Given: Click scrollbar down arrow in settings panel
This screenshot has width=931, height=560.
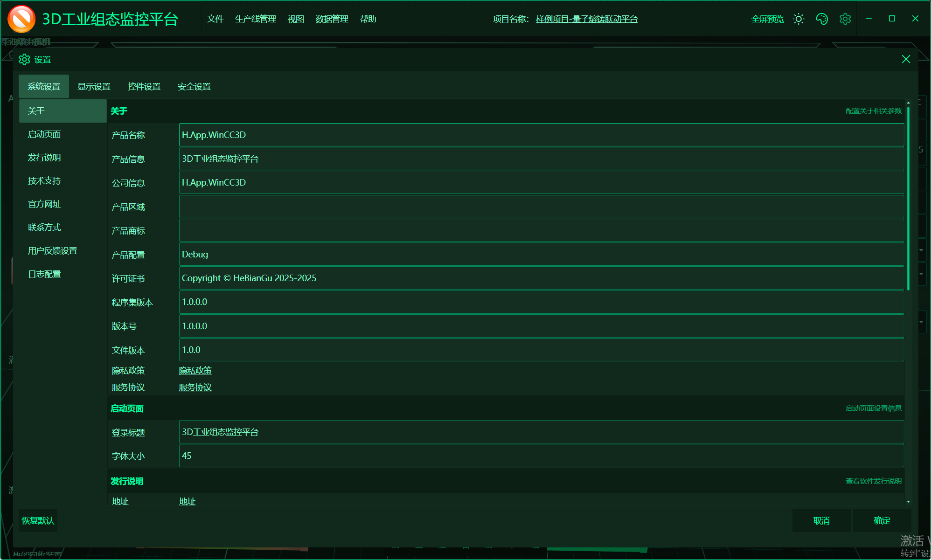Looking at the screenshot, I should 908,502.
